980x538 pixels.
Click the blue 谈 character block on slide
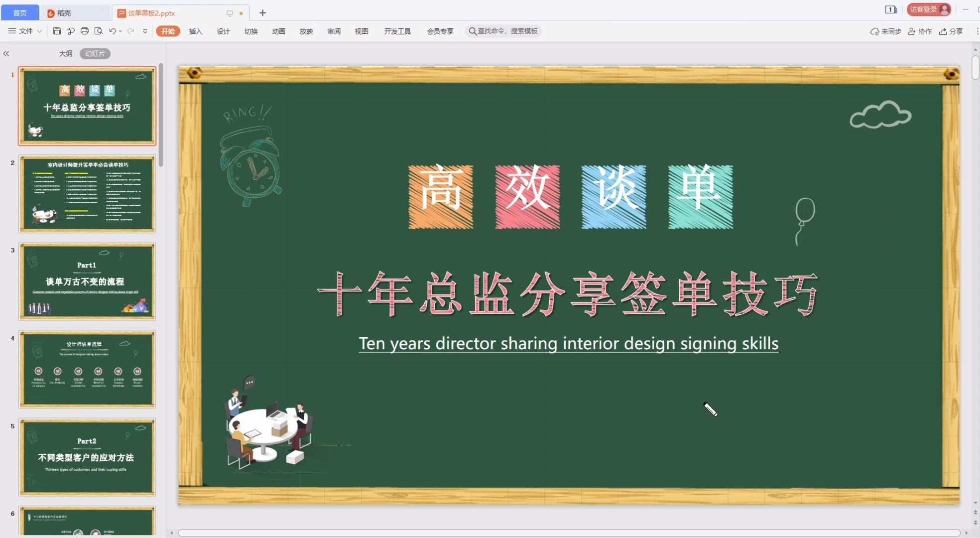(614, 197)
